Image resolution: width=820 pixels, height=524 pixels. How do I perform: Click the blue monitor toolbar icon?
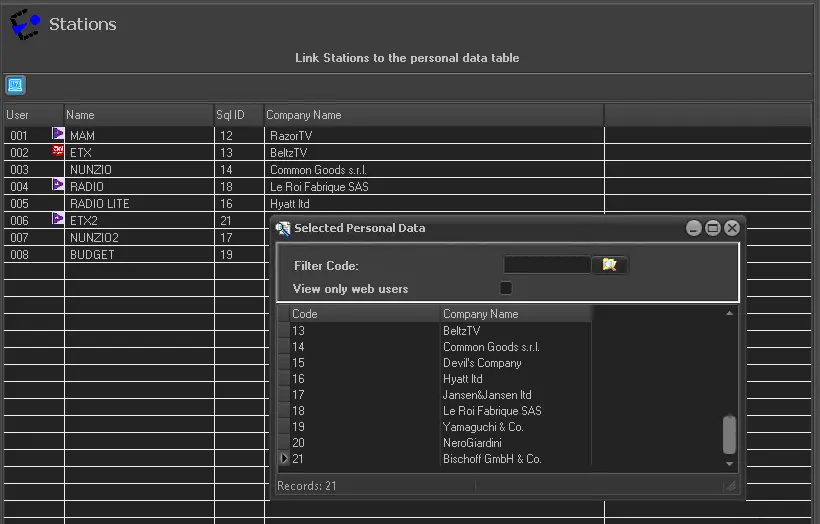click(x=15, y=85)
